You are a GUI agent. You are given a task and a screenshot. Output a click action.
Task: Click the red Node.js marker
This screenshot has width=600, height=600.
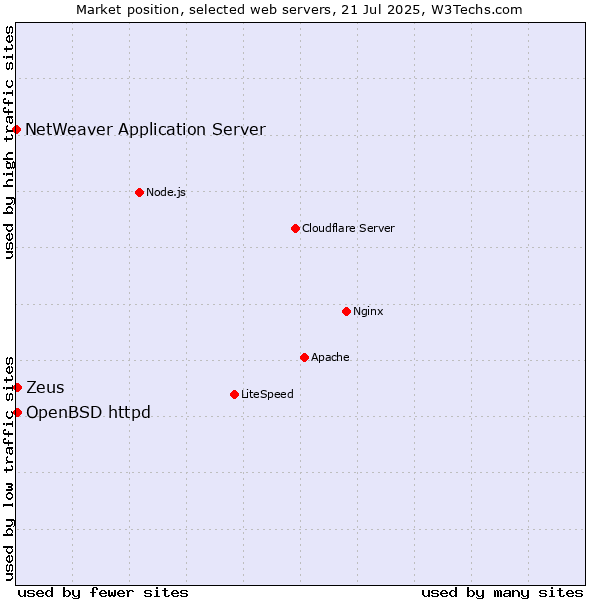pos(140,192)
